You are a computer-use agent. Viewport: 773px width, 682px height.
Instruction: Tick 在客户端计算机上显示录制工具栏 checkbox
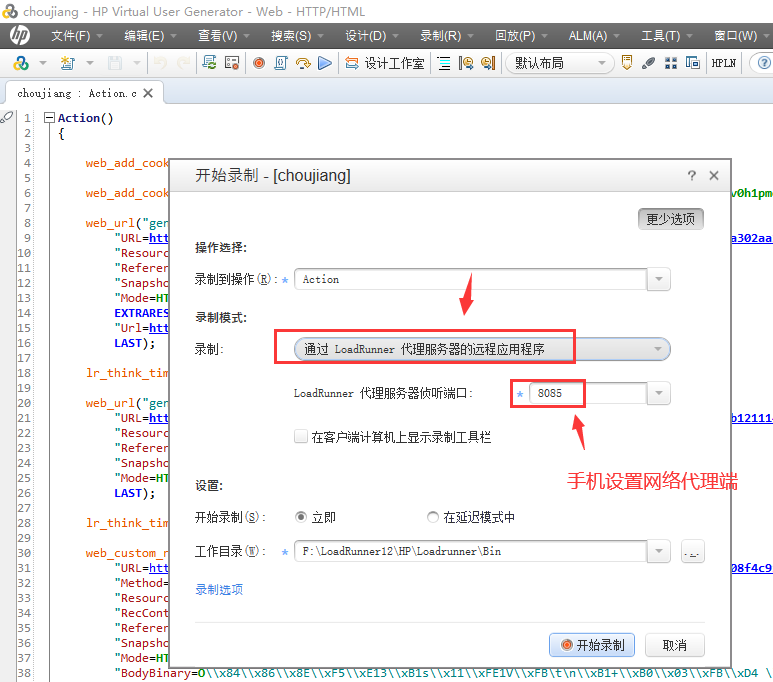pos(301,436)
